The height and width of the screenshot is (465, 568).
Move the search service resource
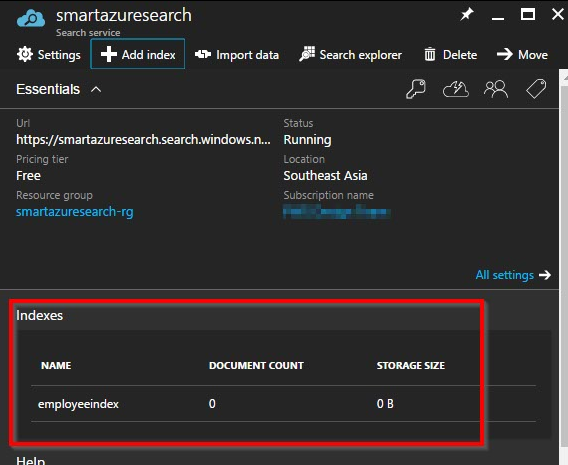click(x=522, y=55)
